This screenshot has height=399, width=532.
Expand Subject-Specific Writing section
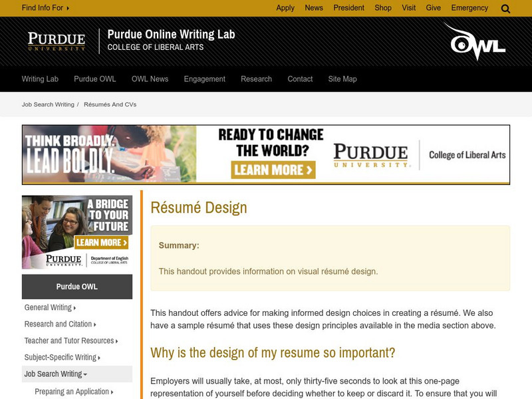(62, 357)
